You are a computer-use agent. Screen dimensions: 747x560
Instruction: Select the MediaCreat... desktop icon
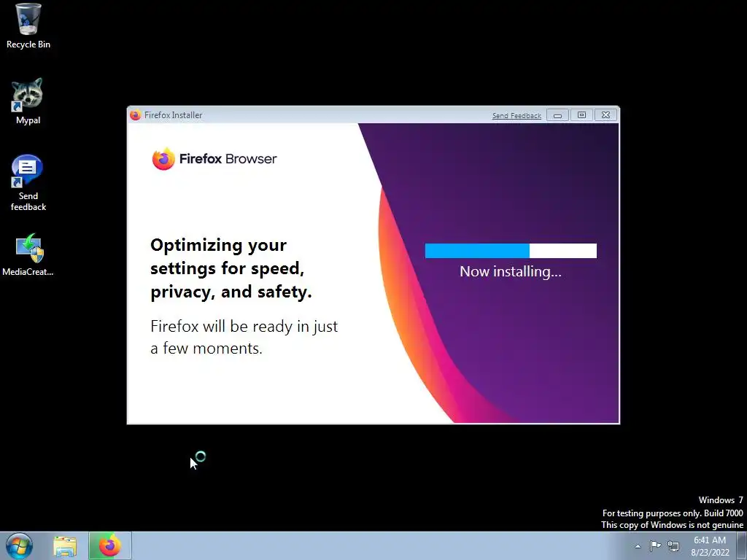pos(28,254)
